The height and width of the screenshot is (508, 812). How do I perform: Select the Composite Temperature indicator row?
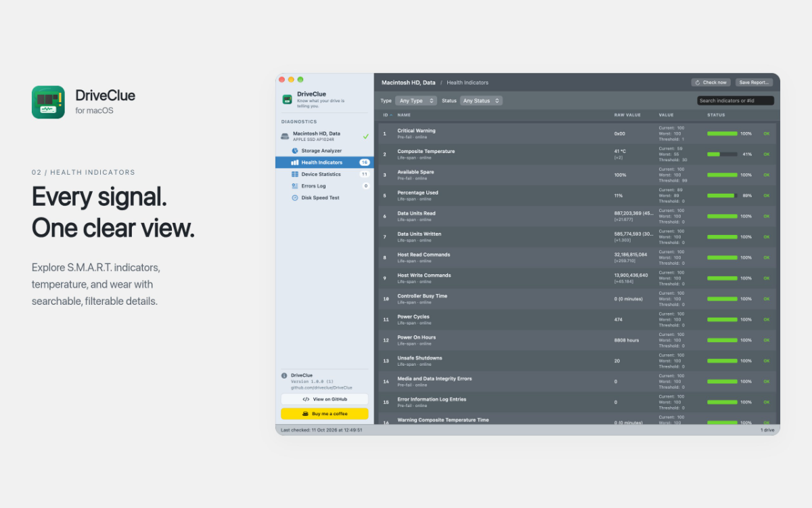pyautogui.click(x=577, y=154)
